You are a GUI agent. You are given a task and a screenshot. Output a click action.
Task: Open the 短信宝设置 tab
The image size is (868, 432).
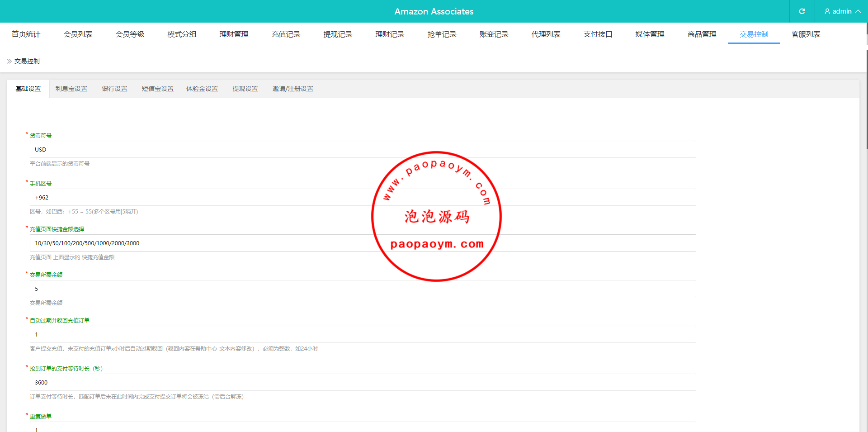point(157,89)
